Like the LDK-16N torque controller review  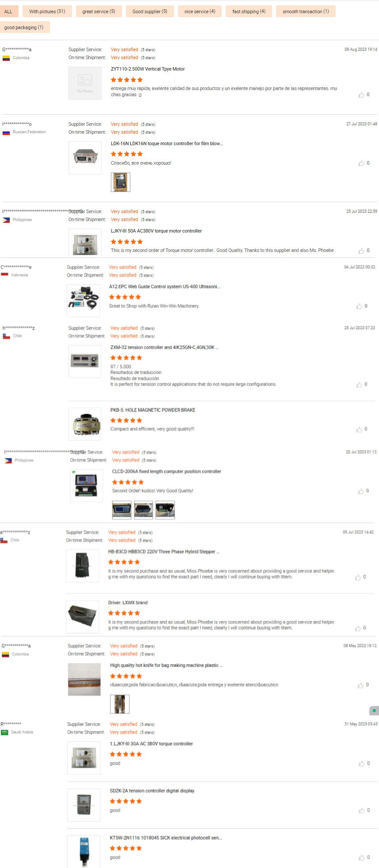[361, 163]
